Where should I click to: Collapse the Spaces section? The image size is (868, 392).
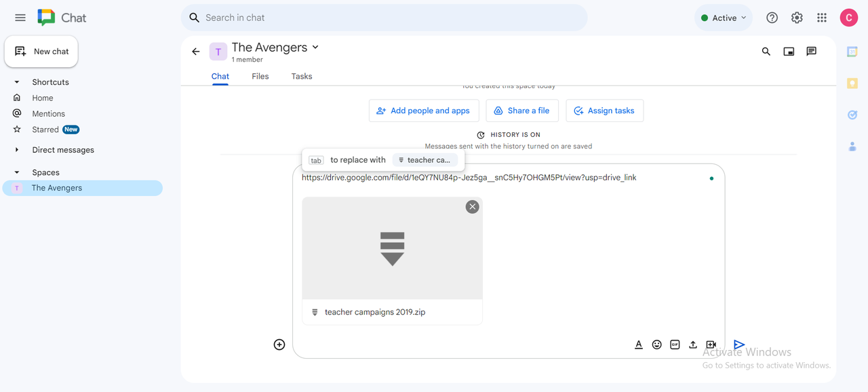tap(17, 172)
